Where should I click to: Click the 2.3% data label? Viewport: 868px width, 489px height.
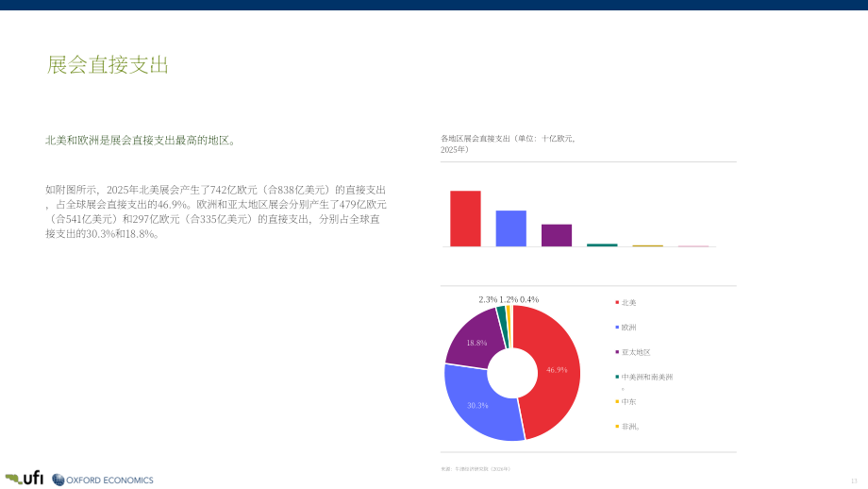[x=489, y=299]
